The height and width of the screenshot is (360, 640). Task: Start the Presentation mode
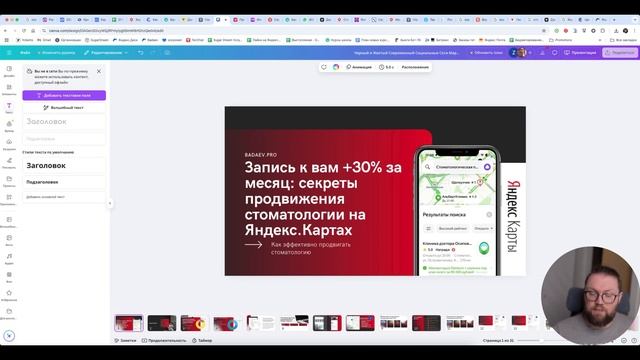[x=580, y=53]
